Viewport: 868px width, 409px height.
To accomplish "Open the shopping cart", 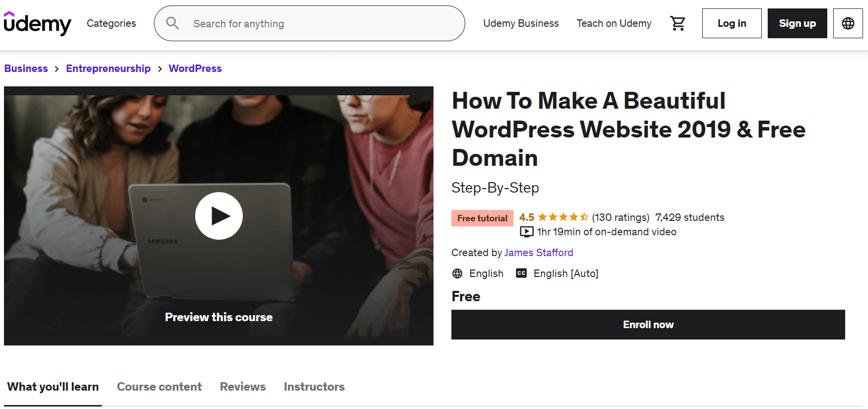I will tap(678, 23).
